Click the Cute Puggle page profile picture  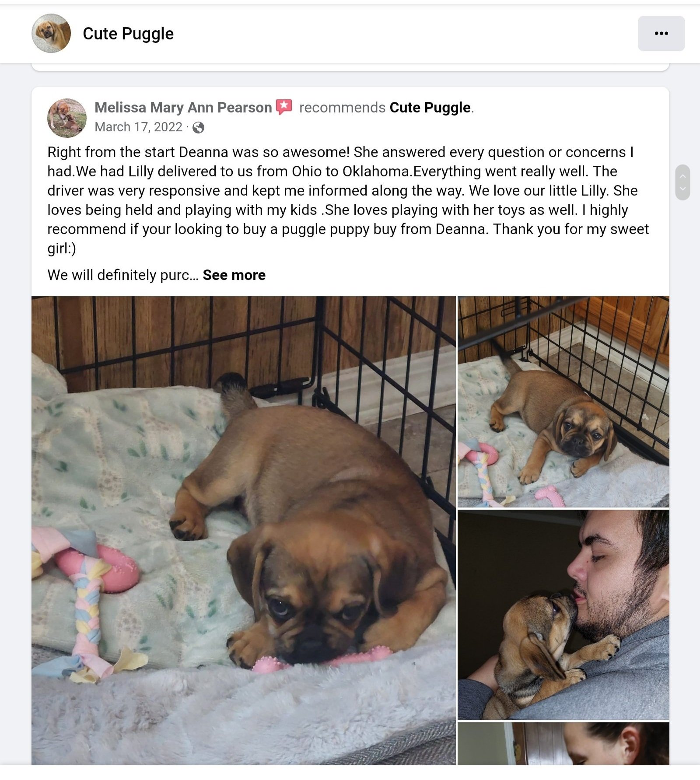[51, 33]
